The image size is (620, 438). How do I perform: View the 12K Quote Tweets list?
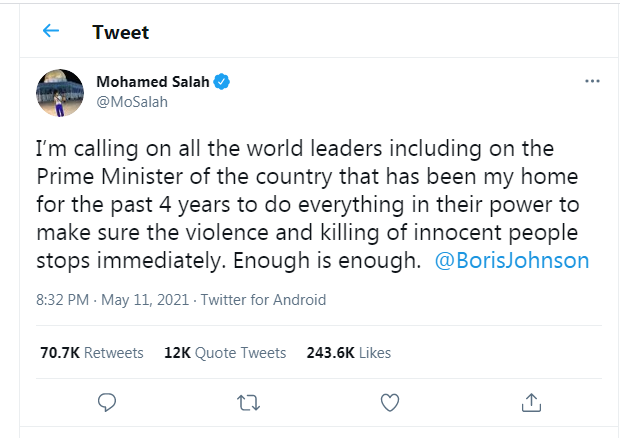click(x=223, y=353)
